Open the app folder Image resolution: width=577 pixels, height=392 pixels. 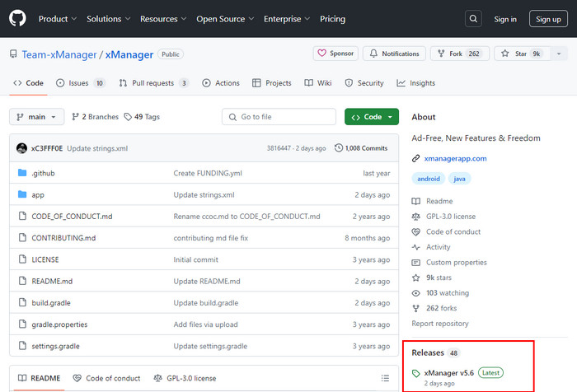tap(38, 195)
